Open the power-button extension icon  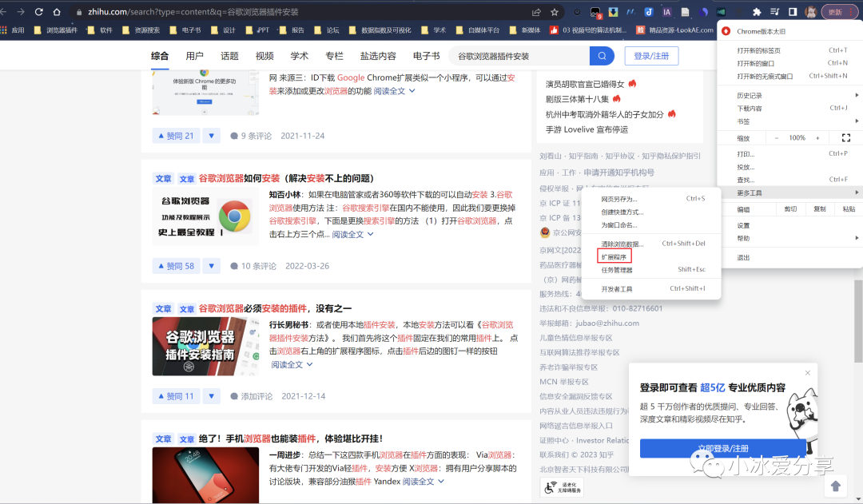pyautogui.click(x=578, y=12)
